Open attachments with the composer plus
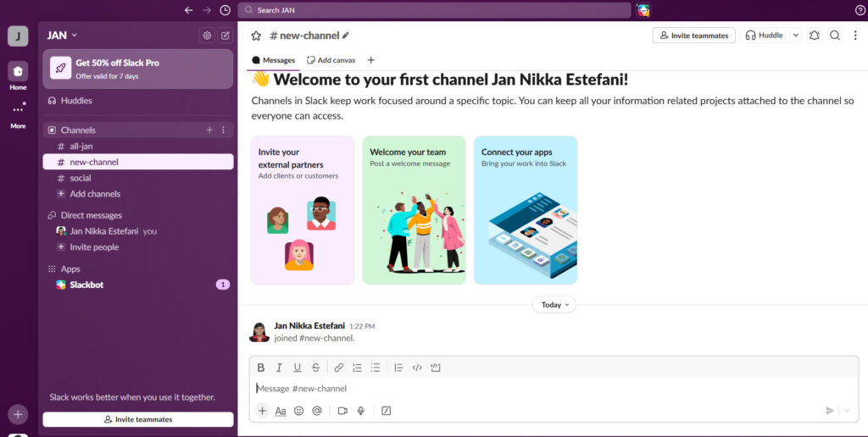The image size is (868, 437). 263,411
